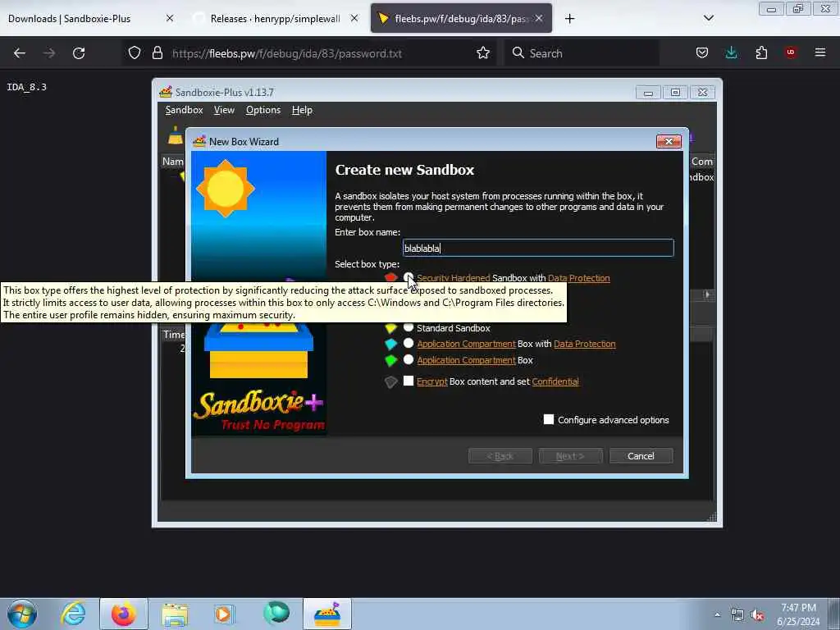
Task: Open the extensions puzzle icon
Action: point(761,53)
